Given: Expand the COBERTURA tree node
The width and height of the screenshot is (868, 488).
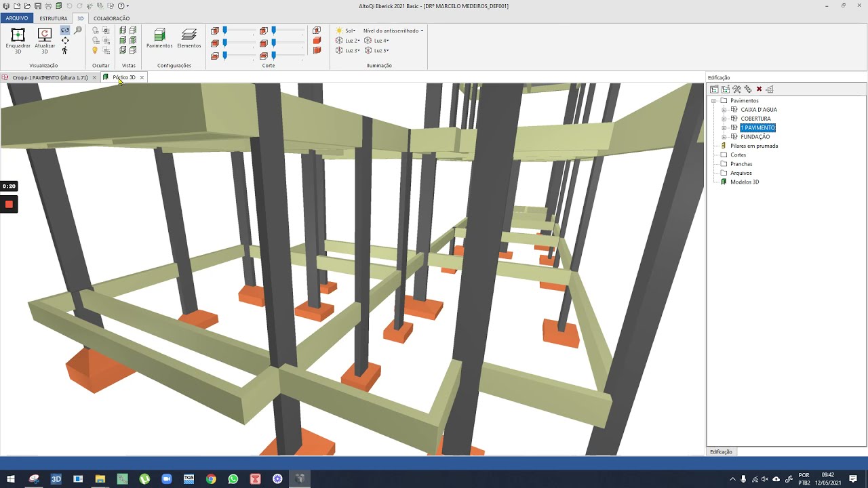Looking at the screenshot, I should (724, 119).
